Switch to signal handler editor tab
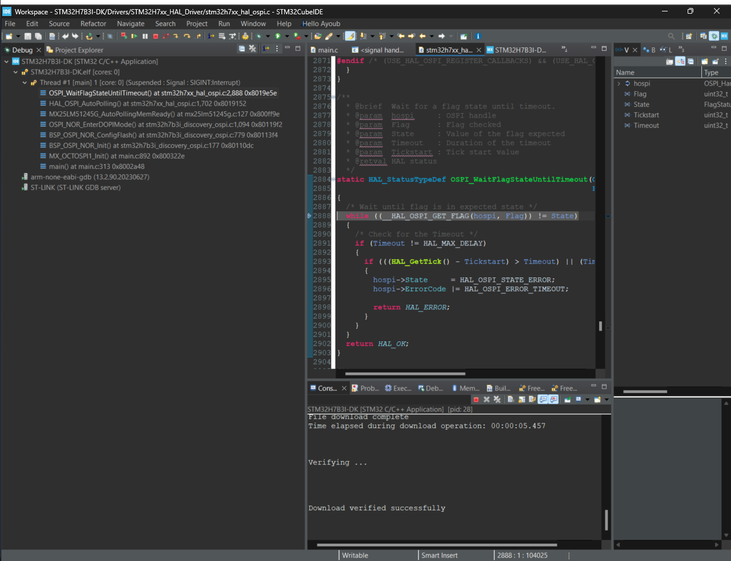Viewport: 731px width, 561px height. [x=378, y=50]
